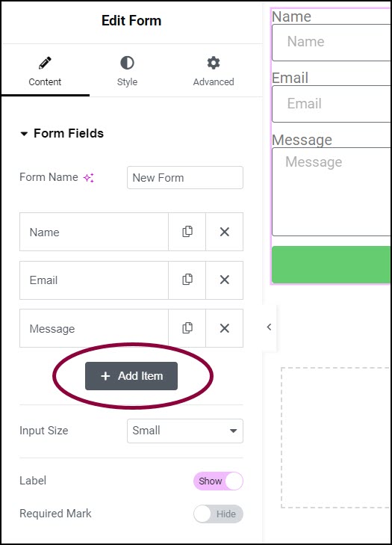
Task: Click the Form Name text field
Action: point(185,178)
